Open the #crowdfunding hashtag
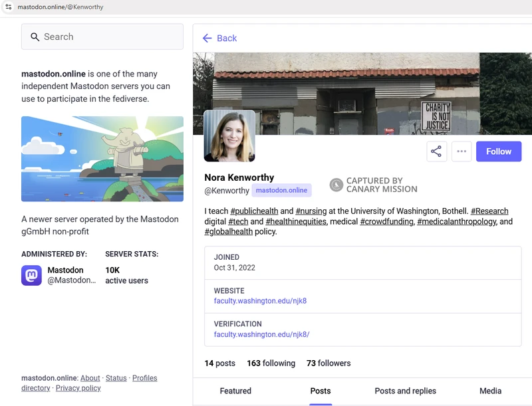 pos(387,221)
